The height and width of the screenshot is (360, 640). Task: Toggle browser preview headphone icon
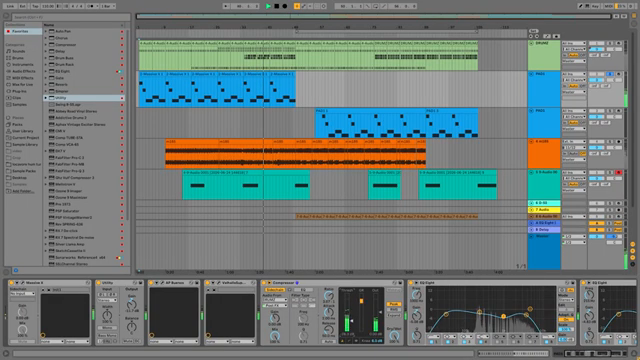click(x=16, y=270)
